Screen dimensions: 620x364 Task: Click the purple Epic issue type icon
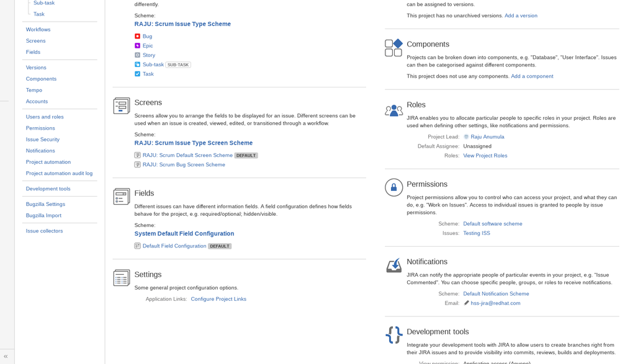pyautogui.click(x=137, y=45)
